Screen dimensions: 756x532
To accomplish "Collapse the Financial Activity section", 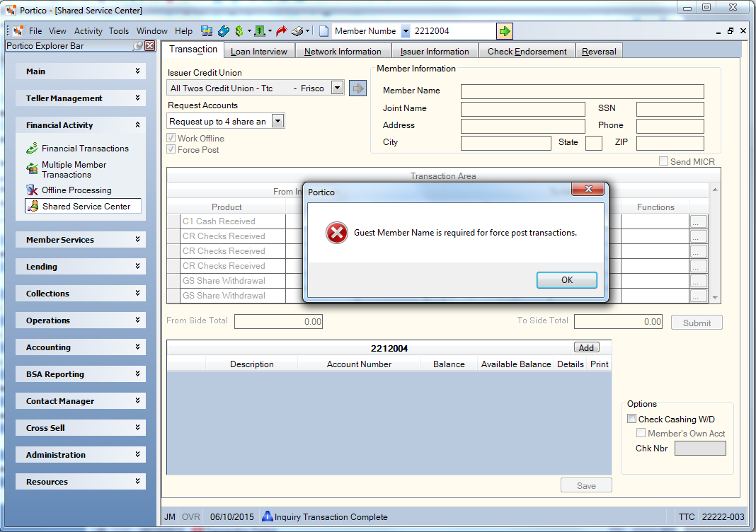I will [x=81, y=125].
